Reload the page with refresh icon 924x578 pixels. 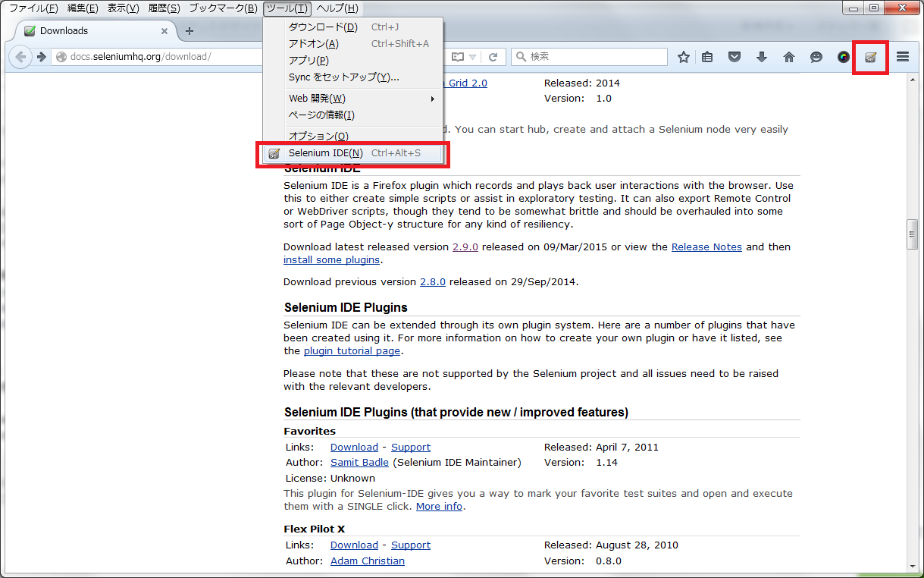pos(493,57)
